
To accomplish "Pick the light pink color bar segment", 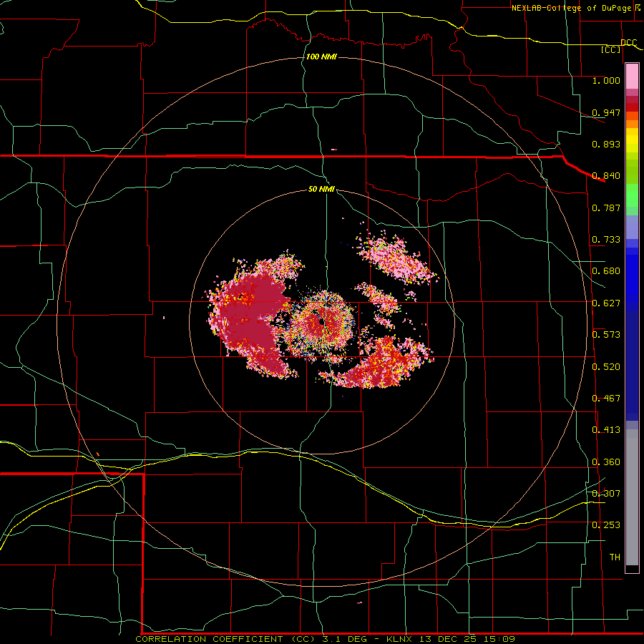I will (632, 76).
